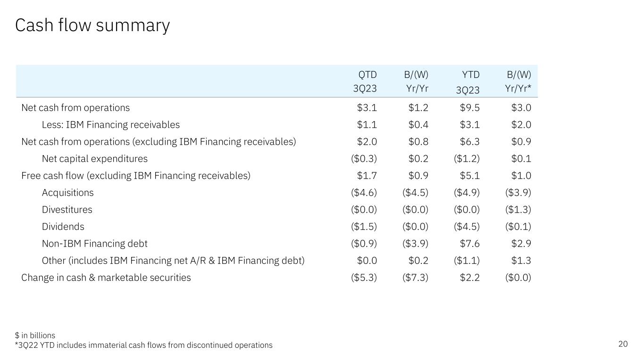Select the "Free cash flow (excluding IBM Financing receivables)" label

point(136,176)
